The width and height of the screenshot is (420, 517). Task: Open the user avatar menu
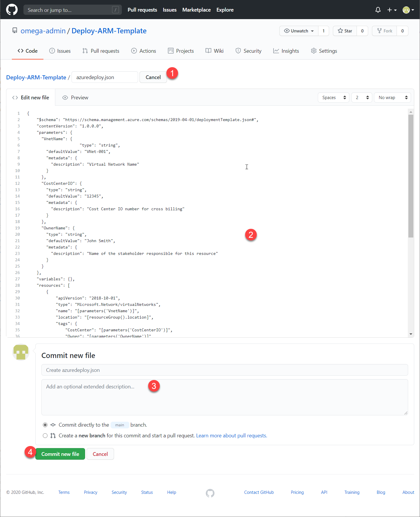click(408, 10)
